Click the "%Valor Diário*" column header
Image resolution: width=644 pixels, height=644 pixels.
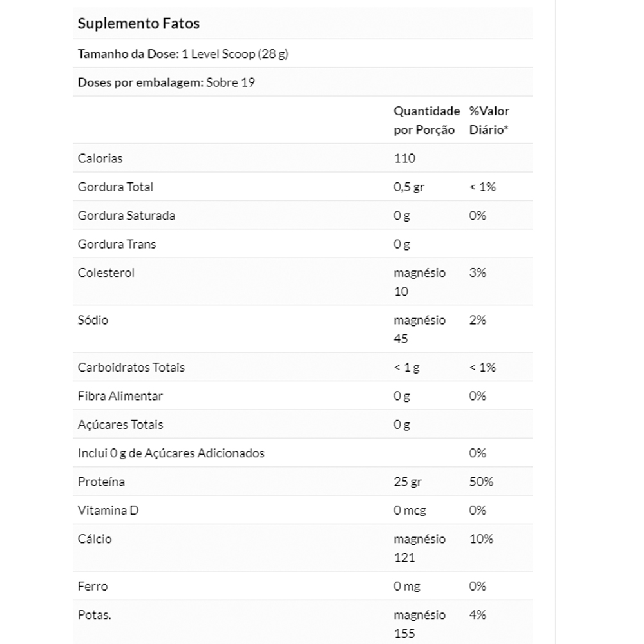click(489, 120)
